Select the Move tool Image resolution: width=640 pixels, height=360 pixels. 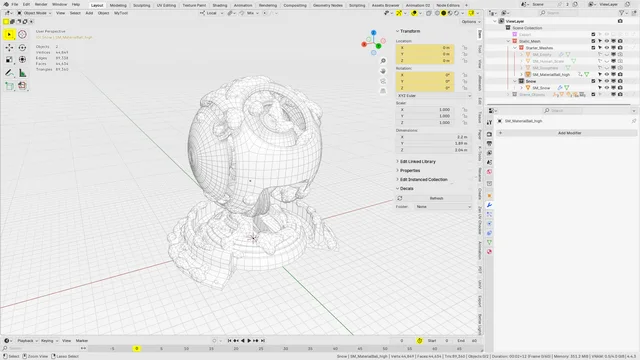point(9,47)
